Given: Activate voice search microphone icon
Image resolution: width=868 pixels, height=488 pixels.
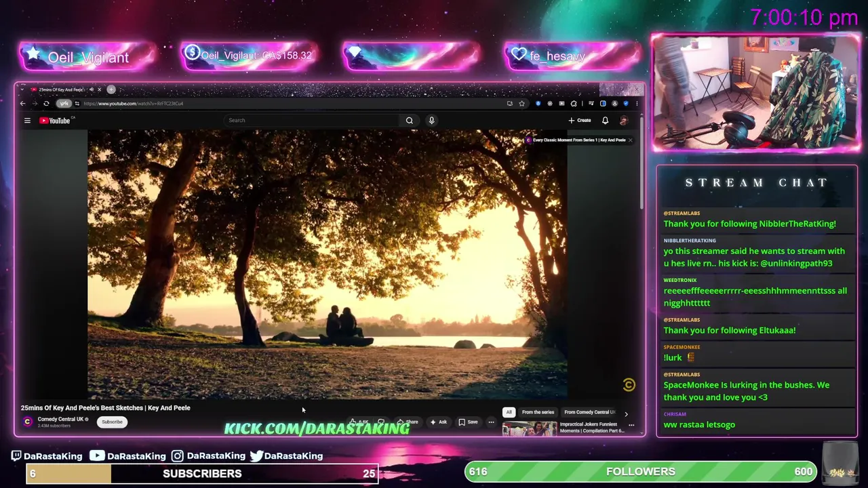Looking at the screenshot, I should (431, 121).
